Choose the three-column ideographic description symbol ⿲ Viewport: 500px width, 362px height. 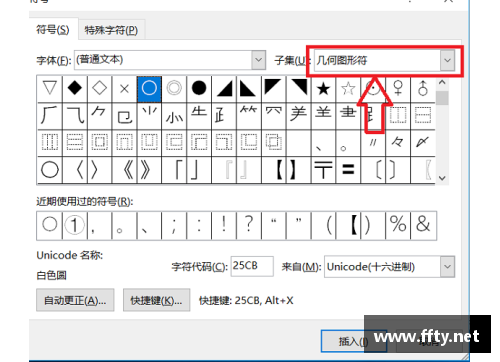tap(50, 143)
